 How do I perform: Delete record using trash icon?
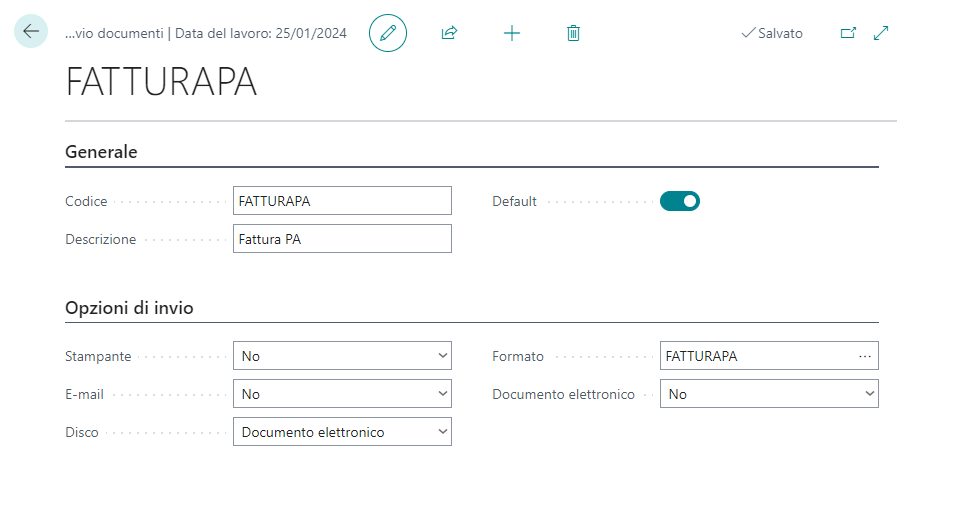573,33
